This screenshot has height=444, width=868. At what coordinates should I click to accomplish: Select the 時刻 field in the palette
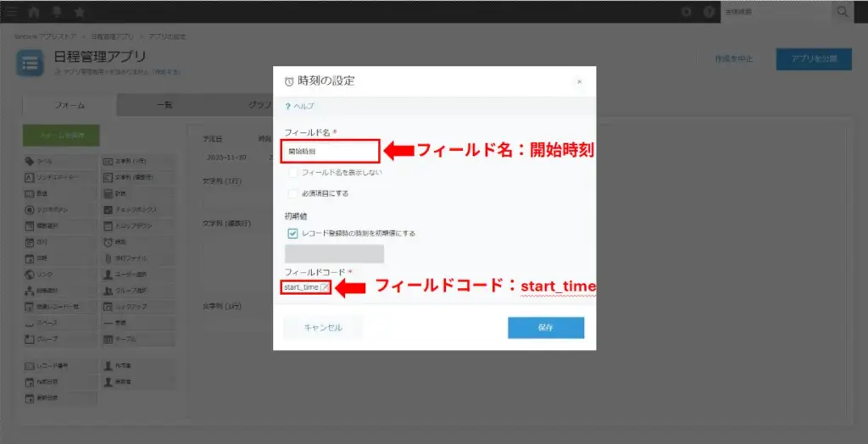138,242
